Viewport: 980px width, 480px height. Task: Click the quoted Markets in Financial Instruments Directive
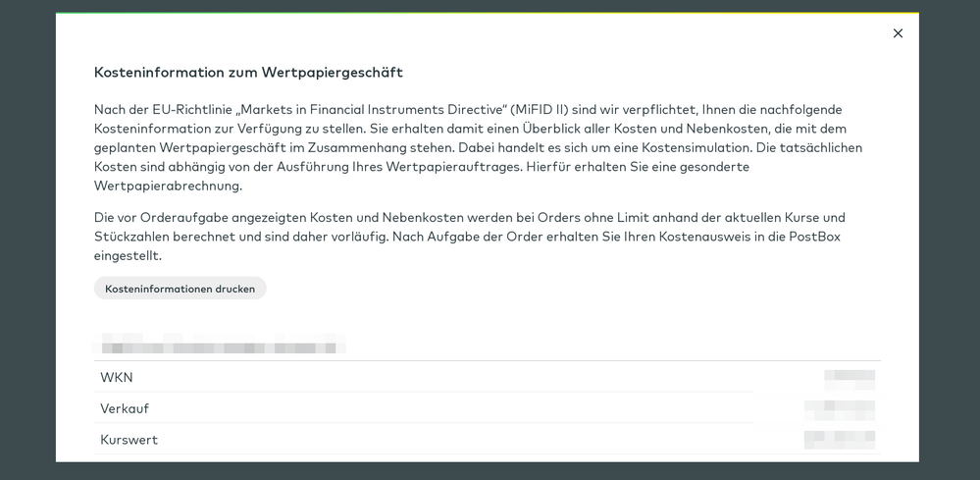[381, 109]
